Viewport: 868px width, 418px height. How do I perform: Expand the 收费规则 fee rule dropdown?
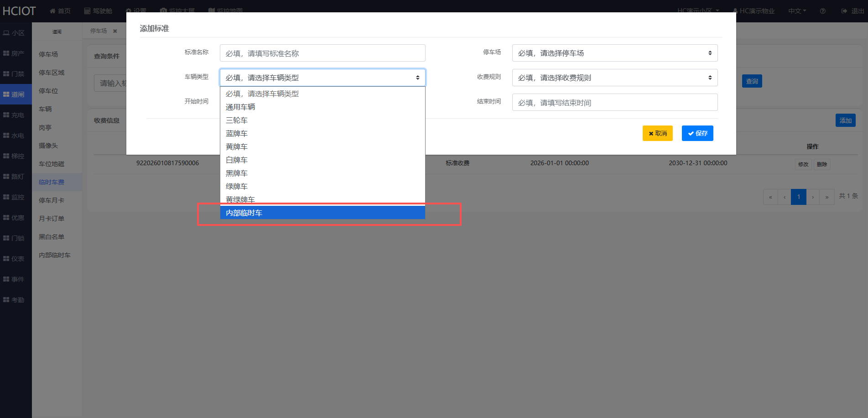pos(614,78)
